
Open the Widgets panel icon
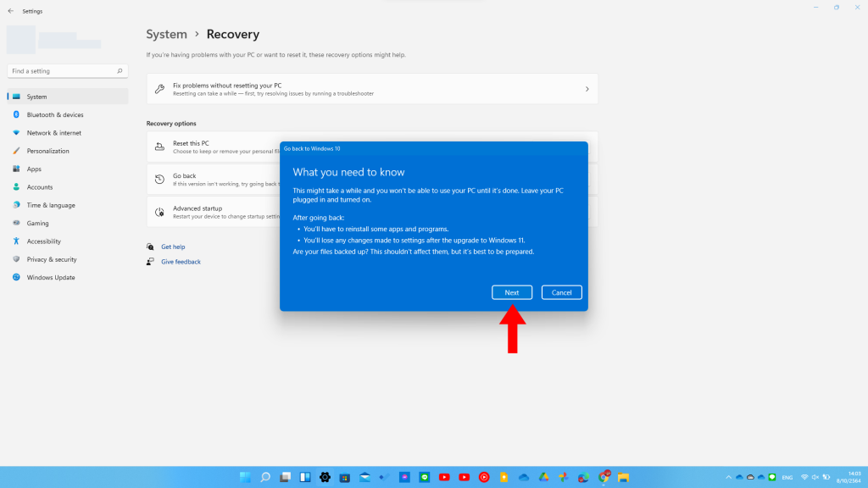[305, 477]
